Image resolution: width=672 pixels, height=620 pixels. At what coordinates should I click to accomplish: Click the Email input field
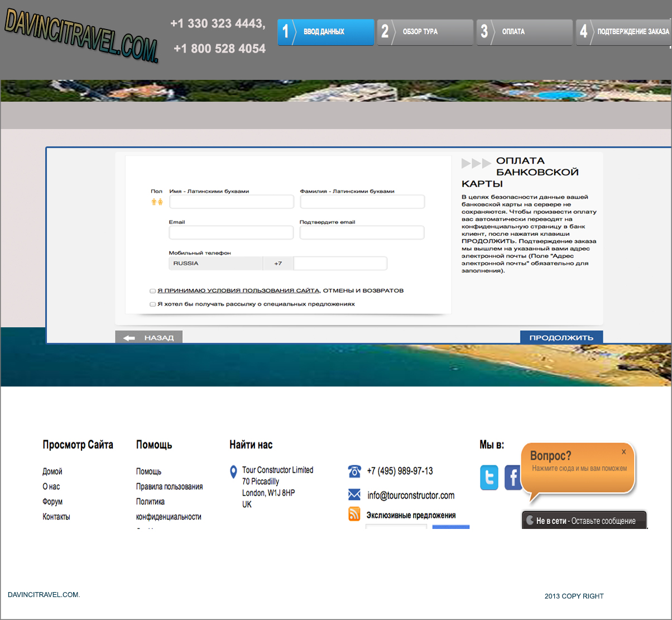pyautogui.click(x=231, y=232)
